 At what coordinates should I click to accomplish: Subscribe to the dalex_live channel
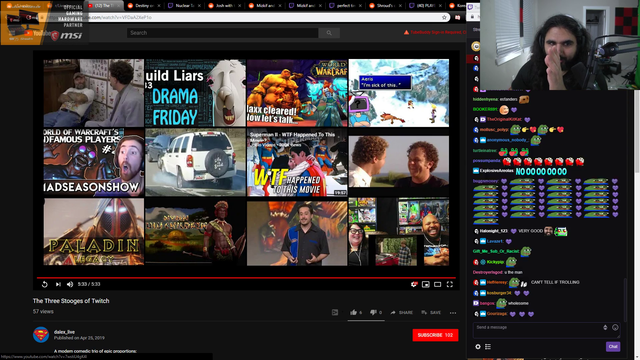pos(435,335)
